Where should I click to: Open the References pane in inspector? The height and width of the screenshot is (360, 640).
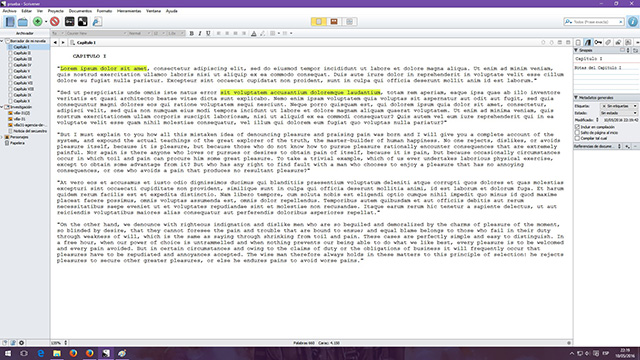coord(588,42)
